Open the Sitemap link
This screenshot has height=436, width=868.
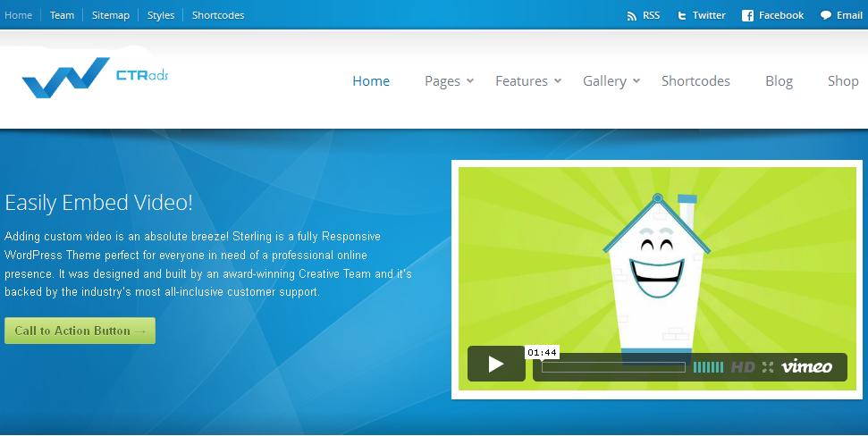click(111, 15)
